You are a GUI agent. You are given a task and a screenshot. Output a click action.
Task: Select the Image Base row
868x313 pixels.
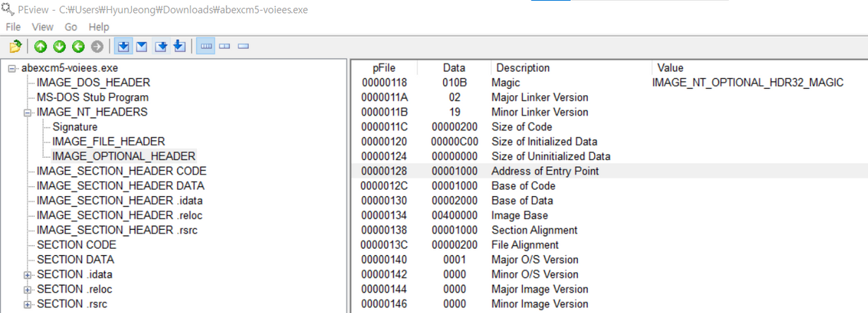pos(610,216)
